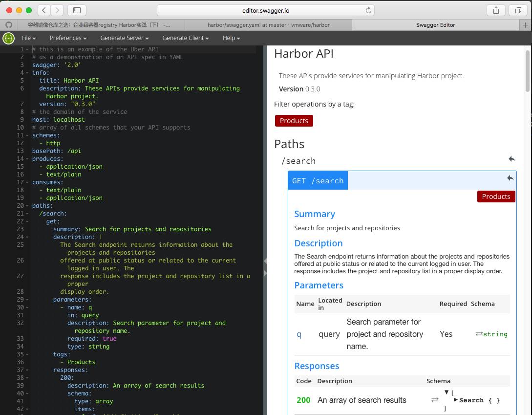
Task: Open the Generate Client menu
Action: click(x=186, y=38)
